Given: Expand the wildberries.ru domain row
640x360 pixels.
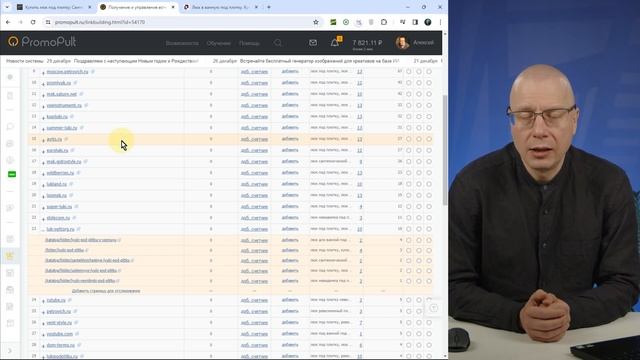Looking at the screenshot, I should tap(43, 173).
